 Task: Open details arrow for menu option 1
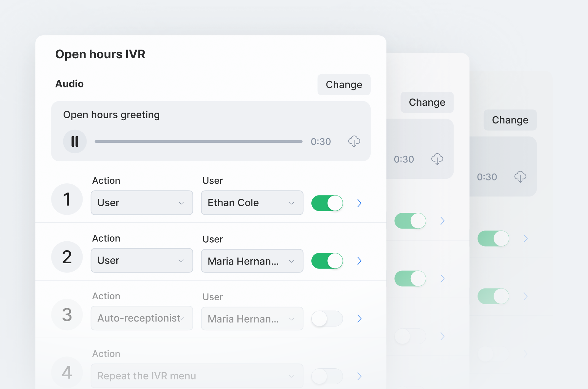pyautogui.click(x=359, y=203)
